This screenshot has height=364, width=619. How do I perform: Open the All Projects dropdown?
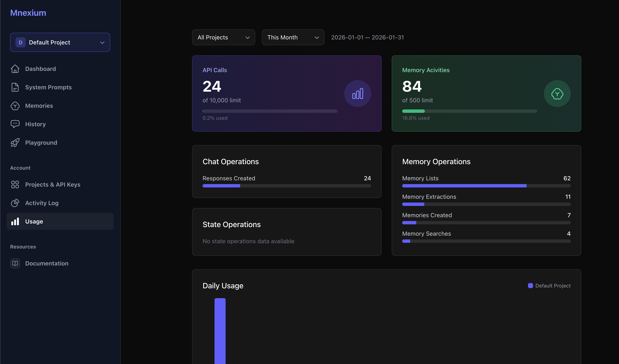[223, 37]
